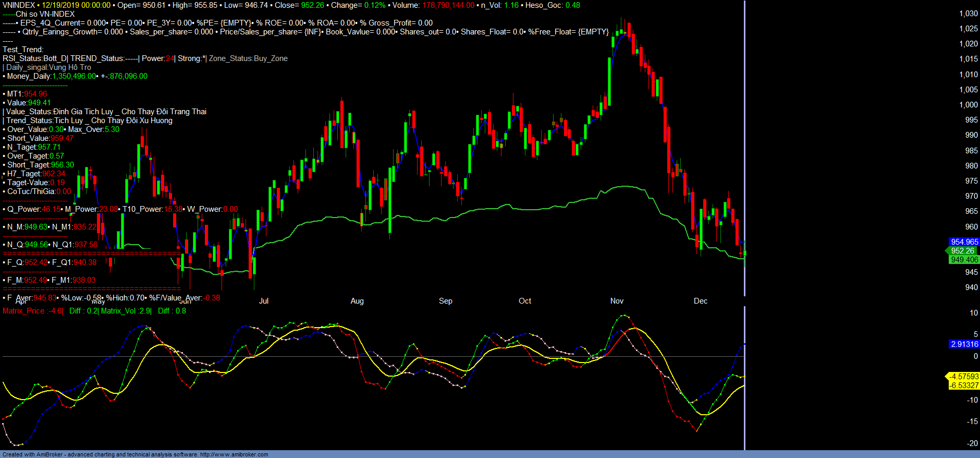Screen dimensions: 980x458
Task: Open the amibroker.com link in the footer
Action: [x=234, y=454]
